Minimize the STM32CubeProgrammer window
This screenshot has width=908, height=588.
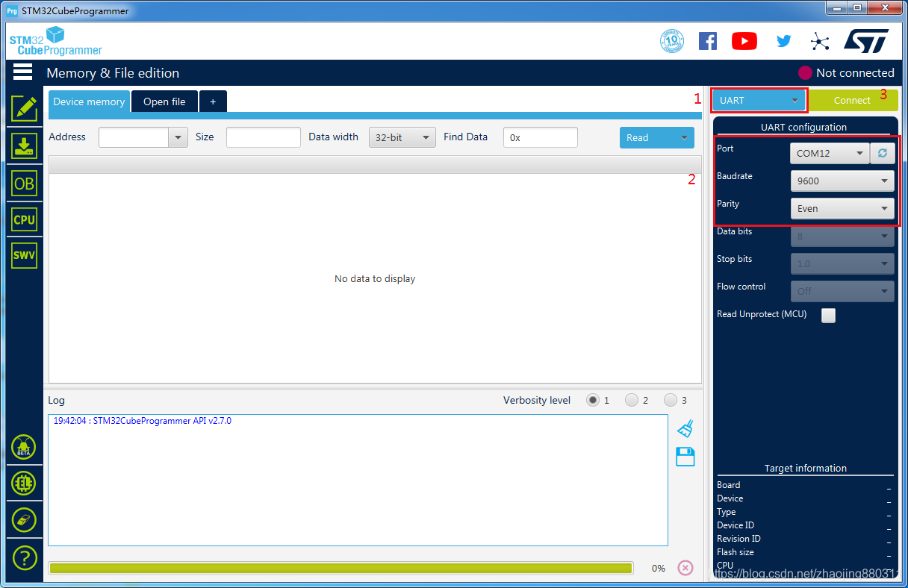pyautogui.click(x=836, y=7)
